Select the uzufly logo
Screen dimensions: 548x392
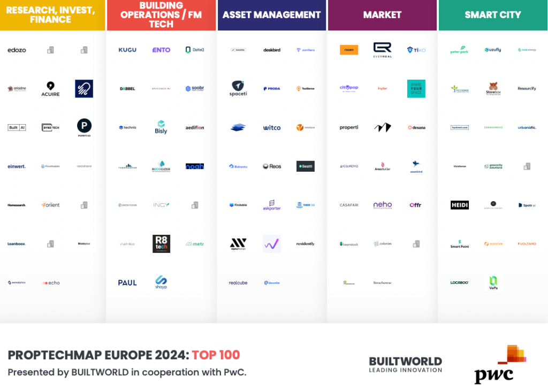[493, 50]
